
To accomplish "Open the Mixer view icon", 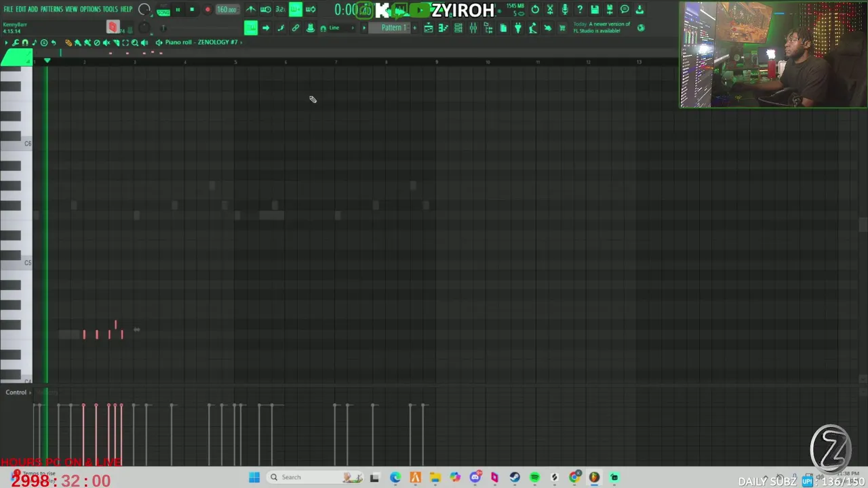I will tap(473, 28).
